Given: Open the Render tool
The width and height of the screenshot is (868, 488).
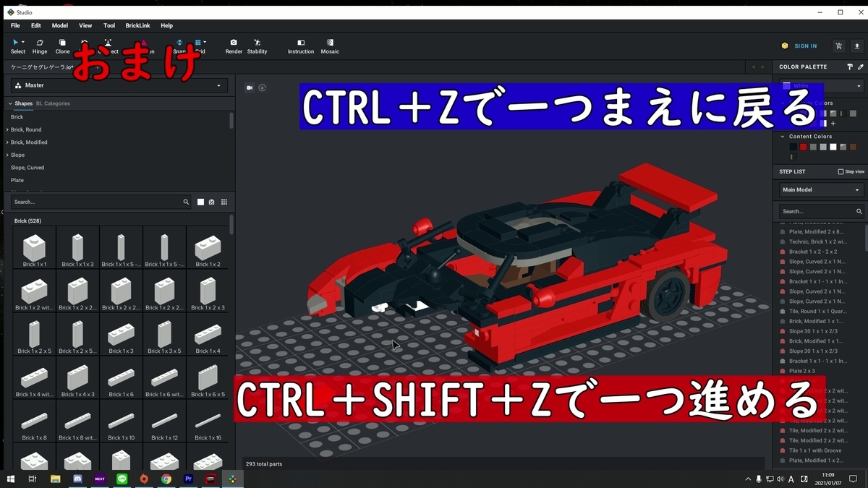Looking at the screenshot, I should pyautogui.click(x=234, y=46).
